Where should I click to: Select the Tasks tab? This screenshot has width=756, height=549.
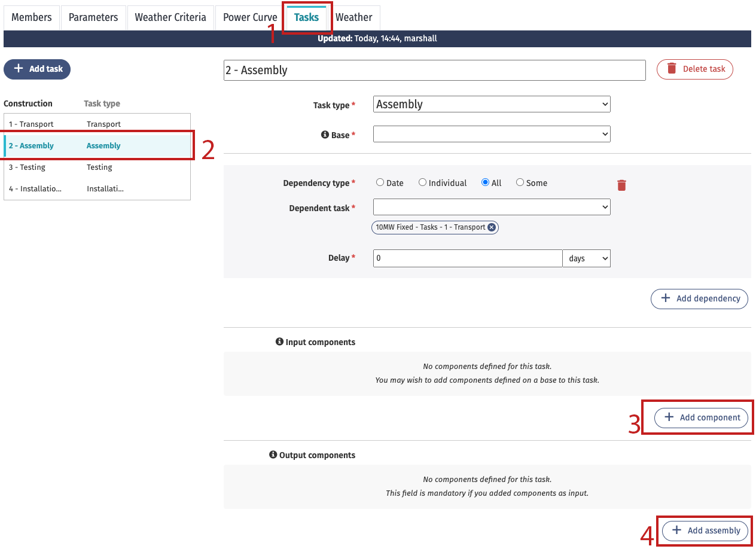306,17
